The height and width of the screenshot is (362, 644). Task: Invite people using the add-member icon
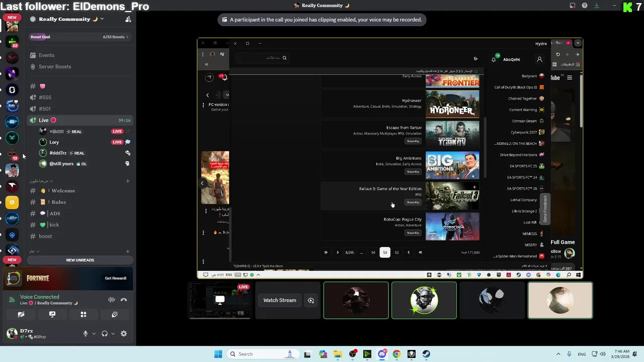(128, 19)
